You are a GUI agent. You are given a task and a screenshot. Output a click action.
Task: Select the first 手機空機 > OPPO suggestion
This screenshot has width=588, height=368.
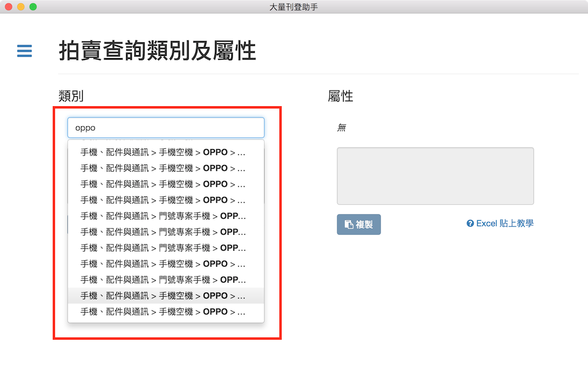[x=163, y=151]
